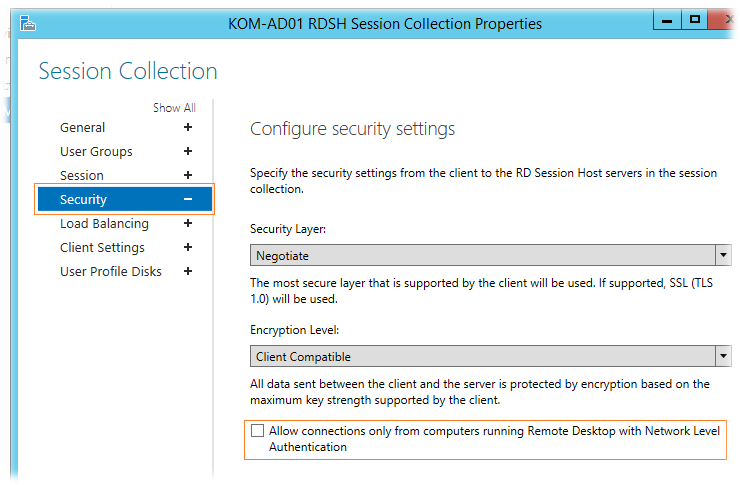Expand the Session section plus icon
Screen dimensions: 740x485
click(188, 175)
